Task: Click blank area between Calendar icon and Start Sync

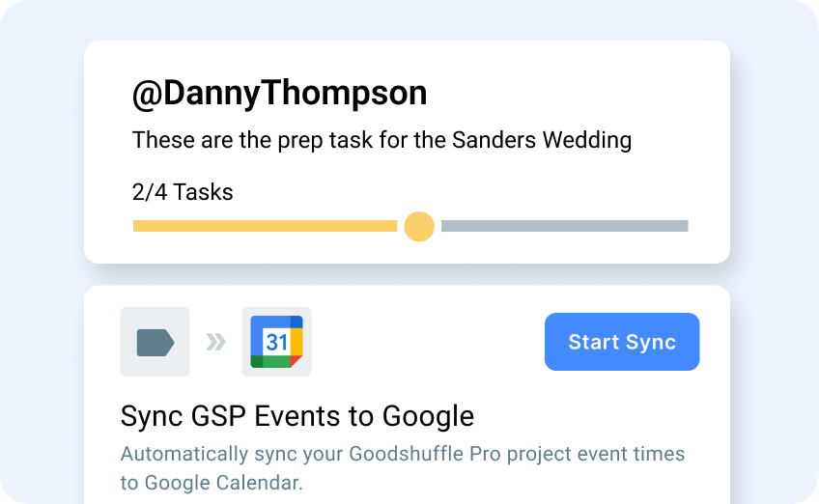Action: (x=425, y=342)
